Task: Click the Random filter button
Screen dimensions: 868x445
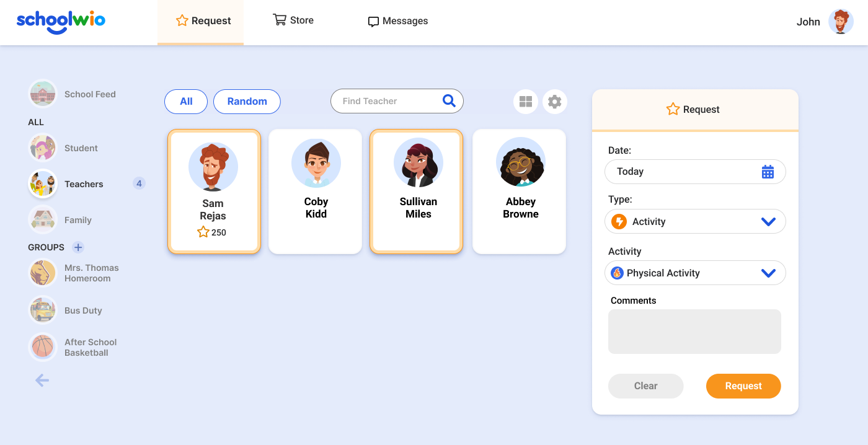Action: tap(247, 102)
